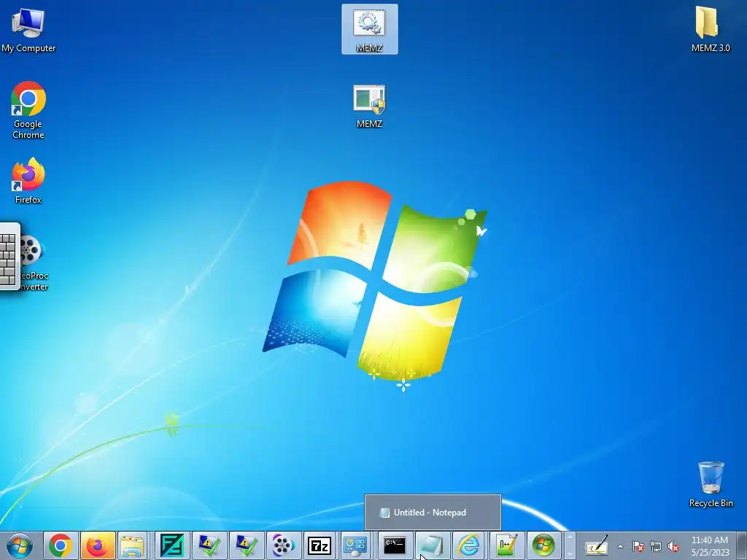Screen dimensions: 747x560
Task: Click the Show desktop button
Action: (x=742, y=545)
